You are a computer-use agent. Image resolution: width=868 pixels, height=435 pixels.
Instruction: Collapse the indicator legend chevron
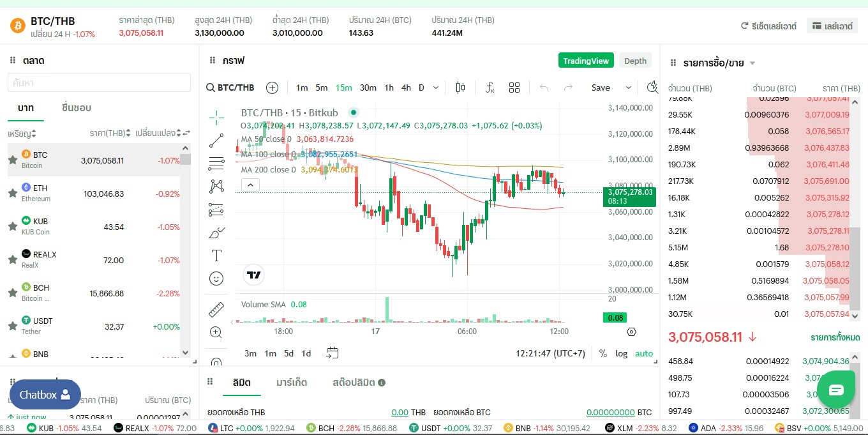point(250,185)
